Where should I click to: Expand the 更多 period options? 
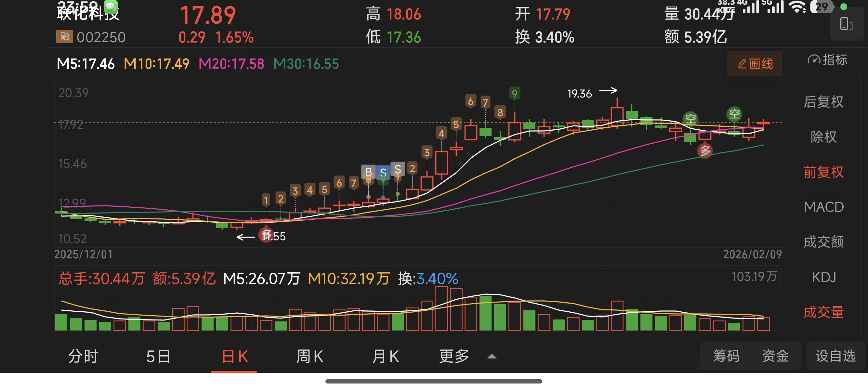(454, 356)
